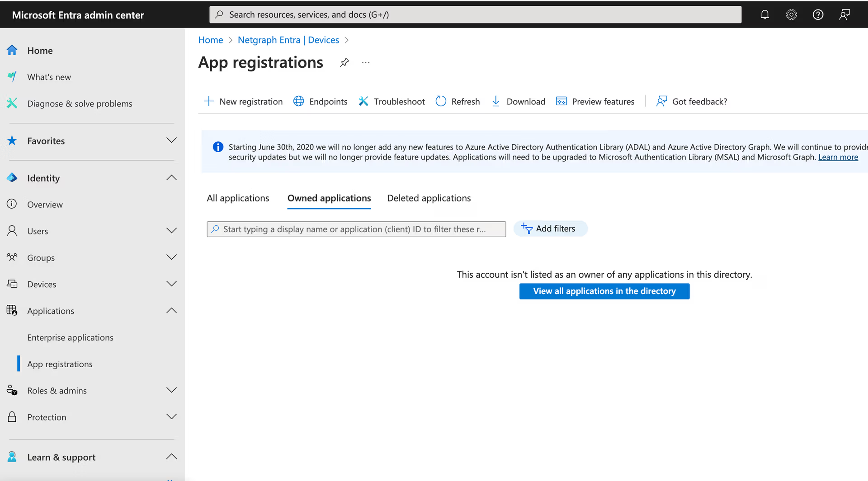Click the Download arrow icon

click(x=496, y=101)
